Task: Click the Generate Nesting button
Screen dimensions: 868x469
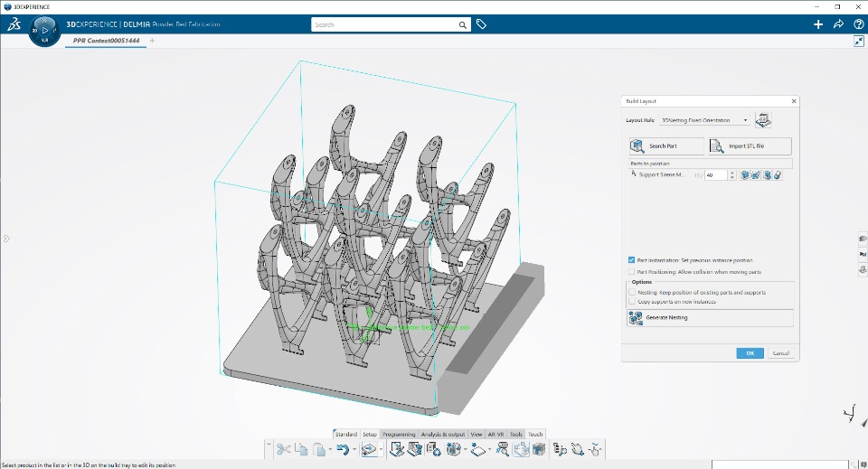Action: coord(711,317)
